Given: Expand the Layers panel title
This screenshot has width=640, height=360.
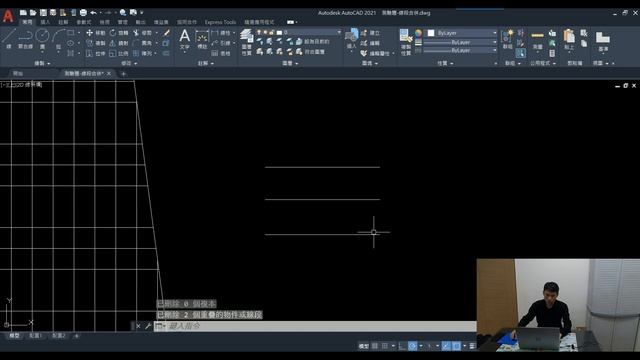Looking at the screenshot, I should click(290, 63).
